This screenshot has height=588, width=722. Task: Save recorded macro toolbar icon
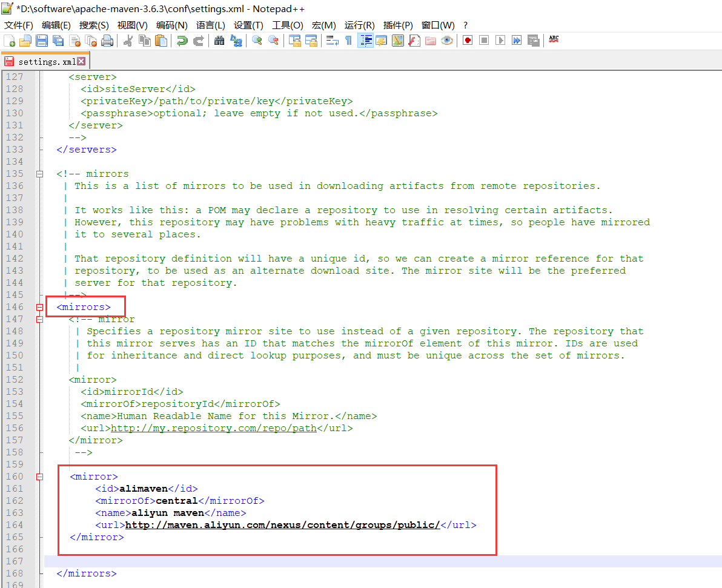(x=533, y=41)
